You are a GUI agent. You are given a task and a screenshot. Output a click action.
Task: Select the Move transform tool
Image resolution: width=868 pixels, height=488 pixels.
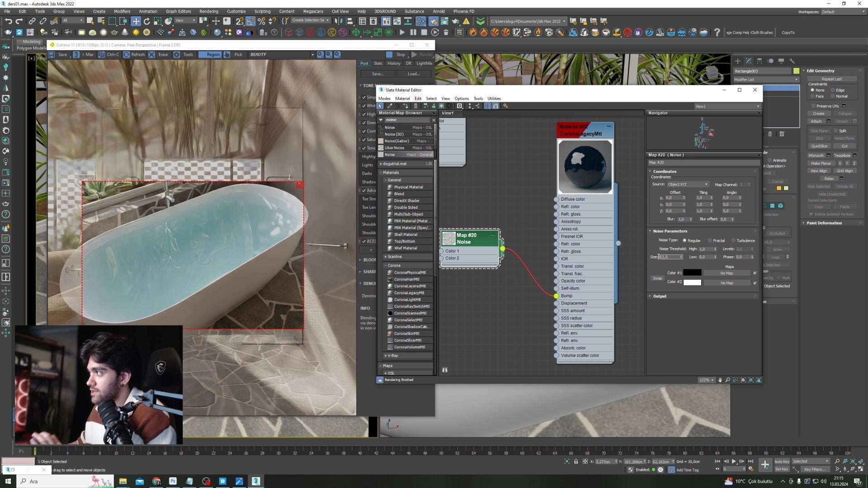(136, 21)
